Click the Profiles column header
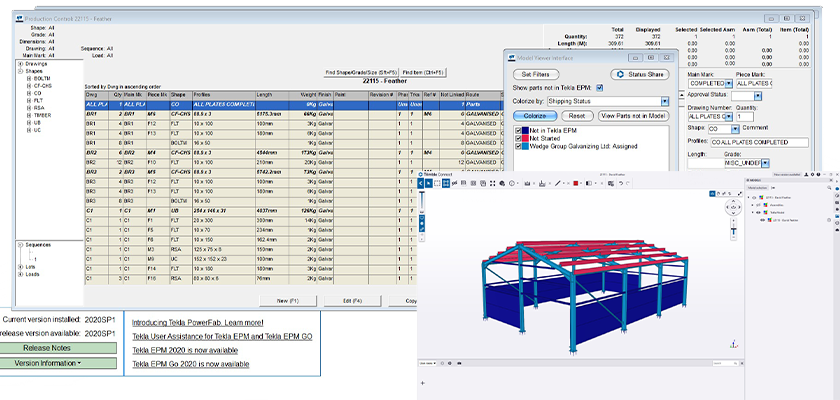This screenshot has height=400, width=840. [x=223, y=95]
